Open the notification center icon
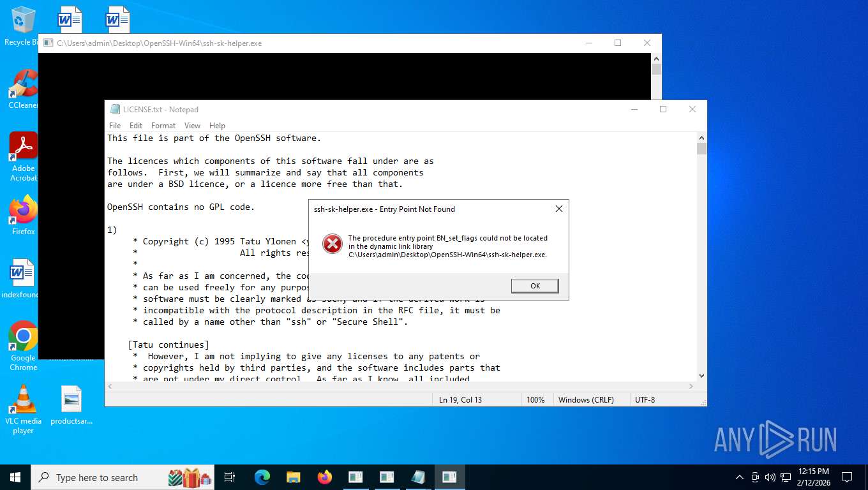This screenshot has height=490, width=868. (847, 477)
